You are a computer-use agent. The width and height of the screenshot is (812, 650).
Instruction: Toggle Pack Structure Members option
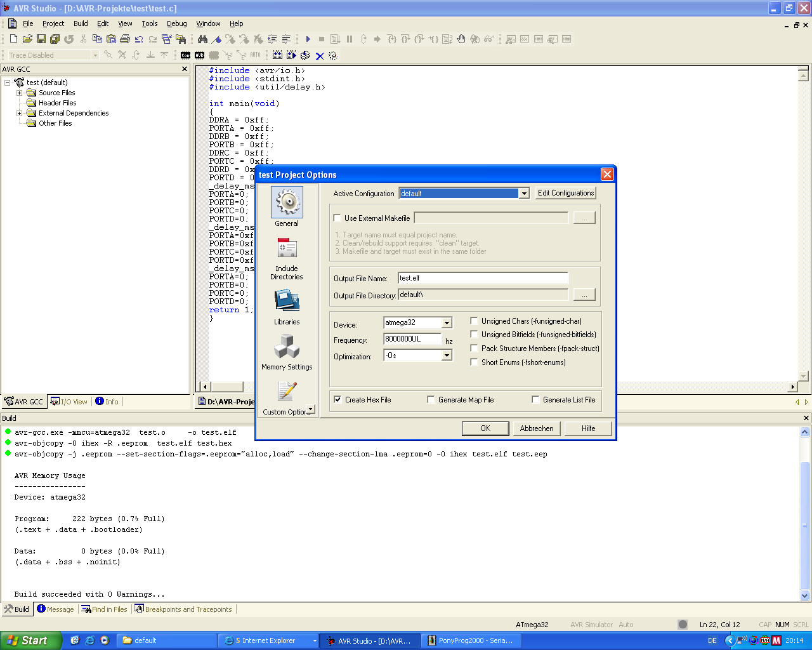(x=474, y=348)
